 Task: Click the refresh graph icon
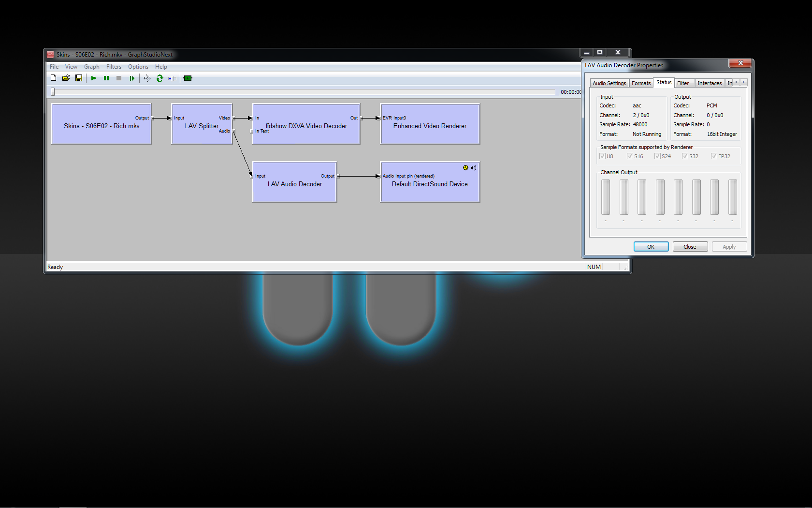coord(159,78)
